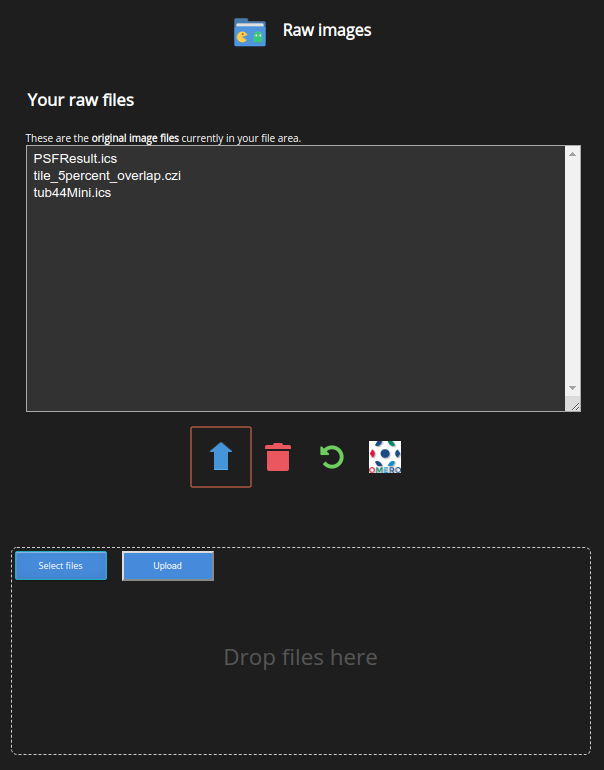Click the file list resize grip corner
This screenshot has width=604, height=770.
(575, 406)
